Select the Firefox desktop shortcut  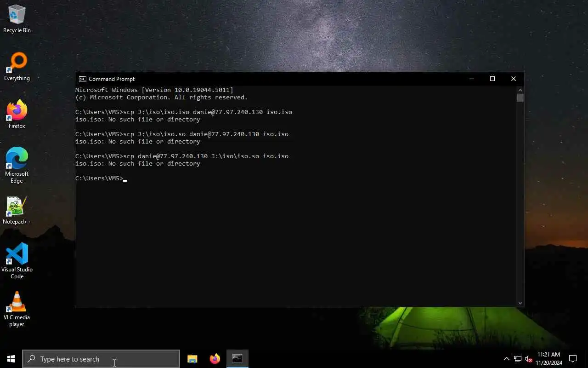point(17,115)
